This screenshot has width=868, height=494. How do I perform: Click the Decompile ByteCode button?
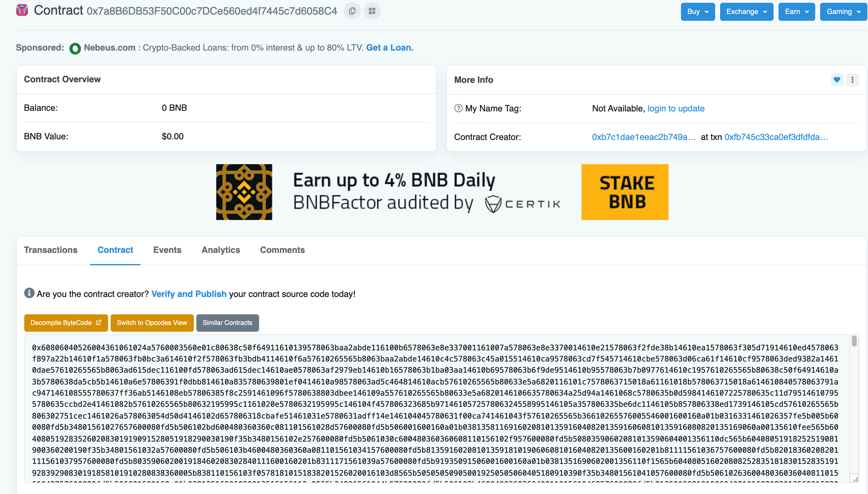point(66,323)
